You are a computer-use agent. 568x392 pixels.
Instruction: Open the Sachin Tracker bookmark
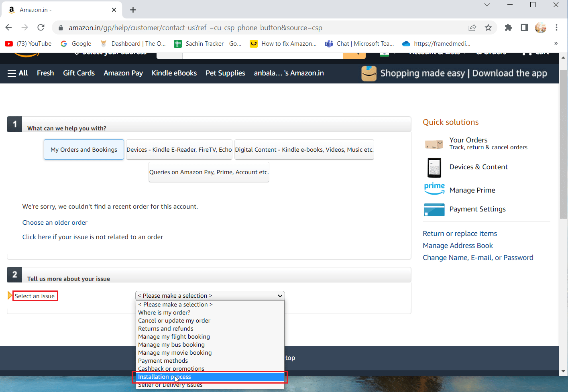click(x=208, y=44)
